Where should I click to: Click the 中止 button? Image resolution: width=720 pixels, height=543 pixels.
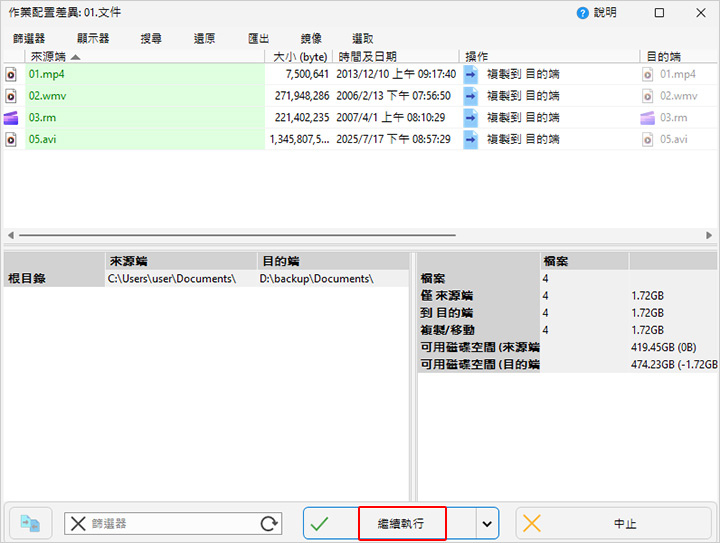613,524
